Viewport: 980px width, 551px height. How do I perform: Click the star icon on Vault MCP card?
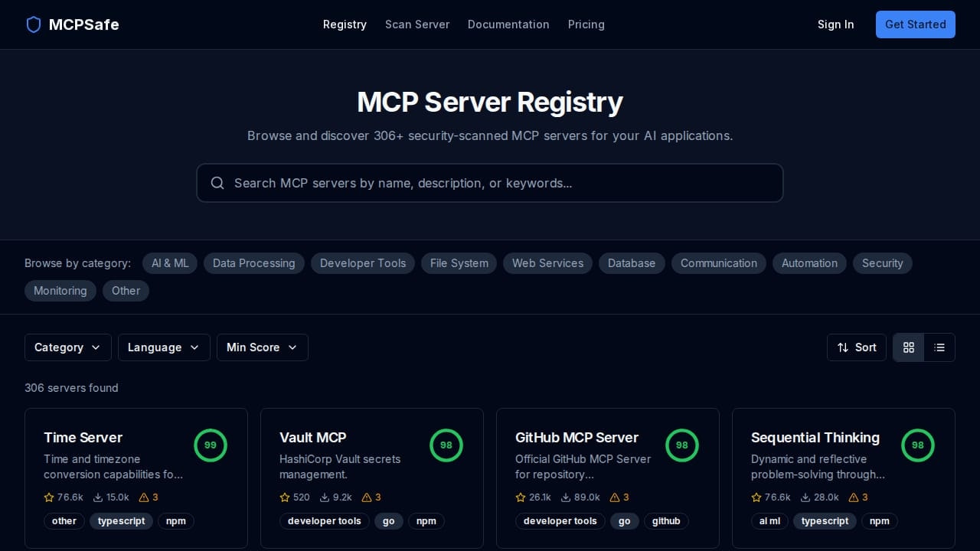[284, 497]
